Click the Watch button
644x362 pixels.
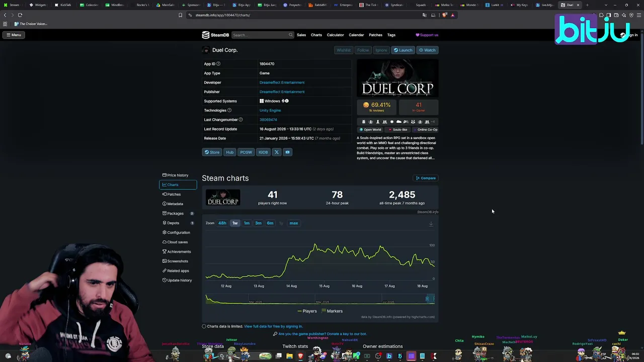[427, 50]
